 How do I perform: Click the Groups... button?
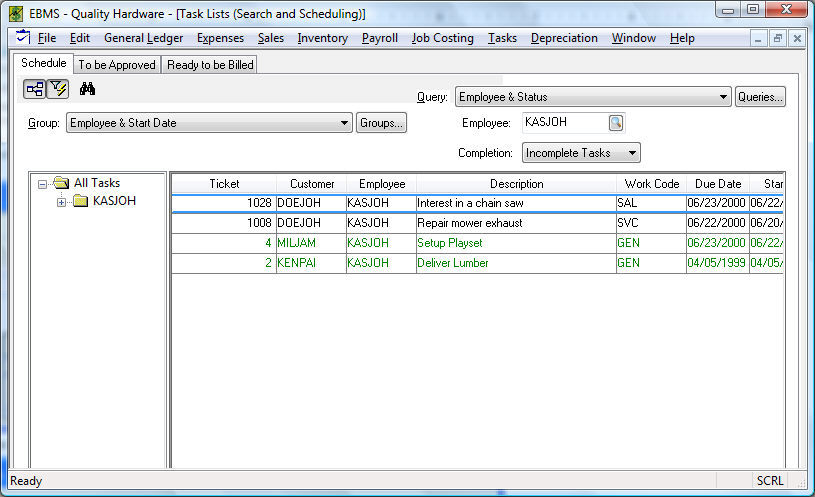382,123
